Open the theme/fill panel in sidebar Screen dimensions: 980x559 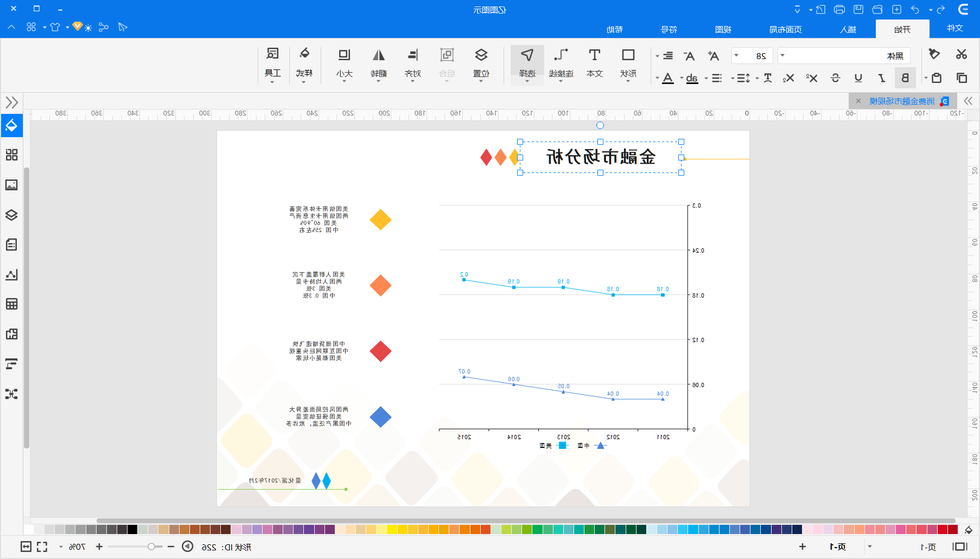tap(11, 125)
